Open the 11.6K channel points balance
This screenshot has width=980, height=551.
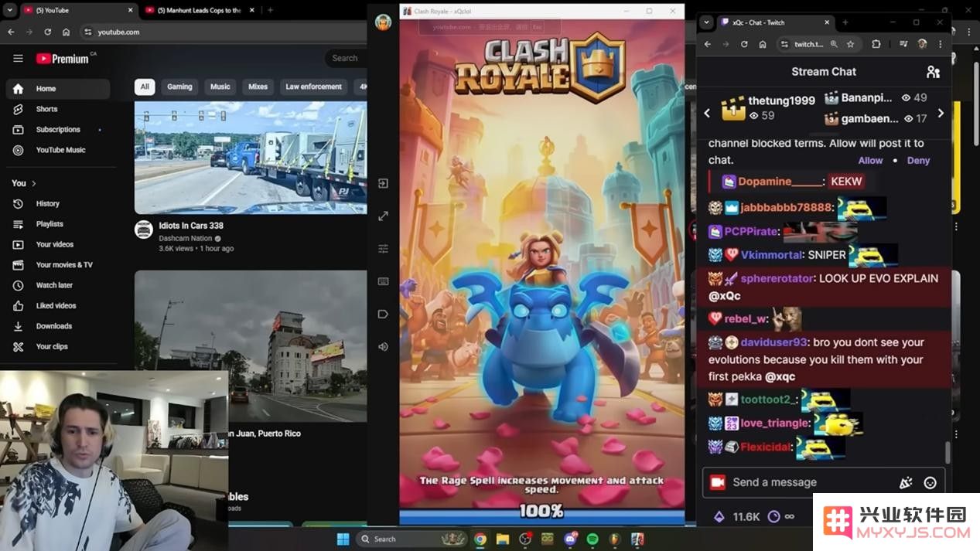[737, 516]
